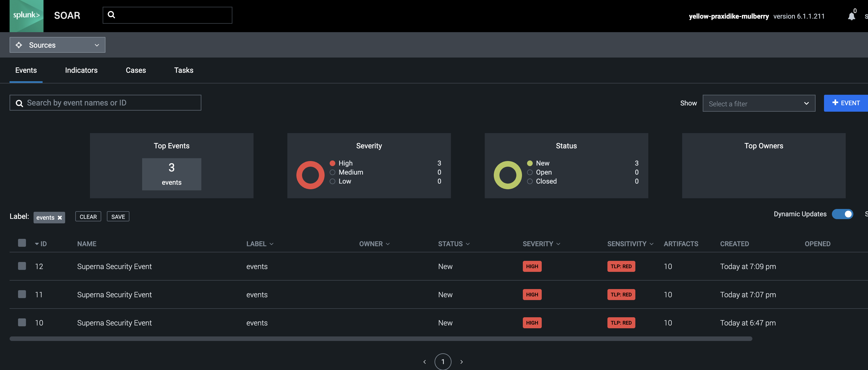
Task: Click the TLP: RED badge for event 11
Action: pyautogui.click(x=621, y=294)
